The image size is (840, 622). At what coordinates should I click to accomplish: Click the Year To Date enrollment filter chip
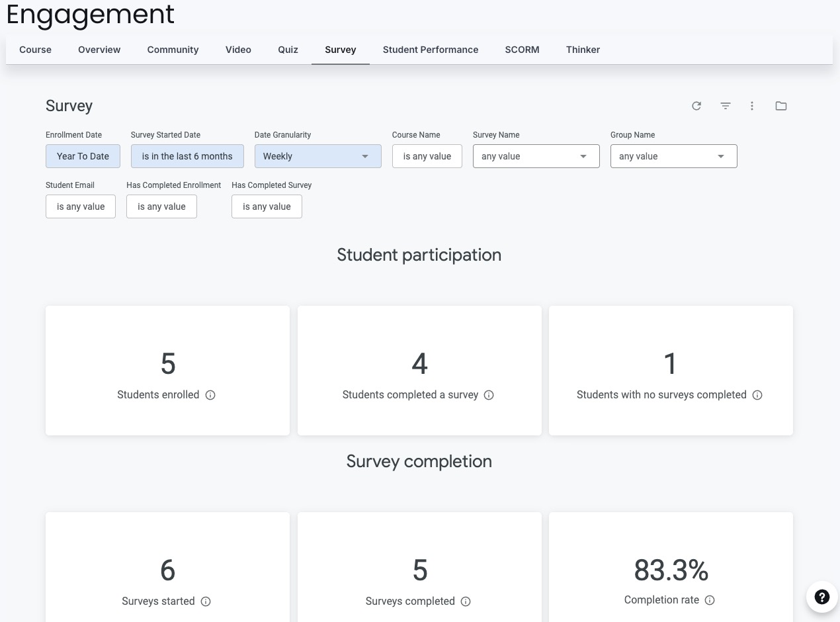click(x=83, y=156)
